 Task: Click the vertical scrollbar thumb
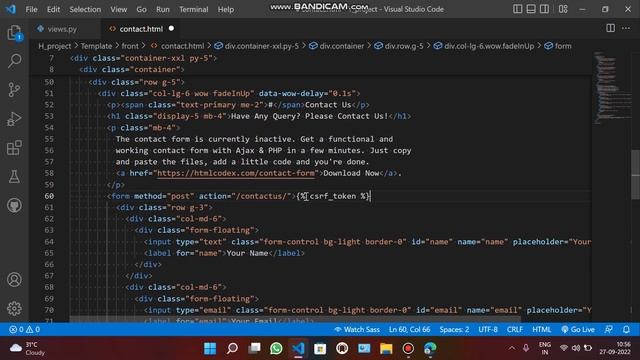pos(636,175)
